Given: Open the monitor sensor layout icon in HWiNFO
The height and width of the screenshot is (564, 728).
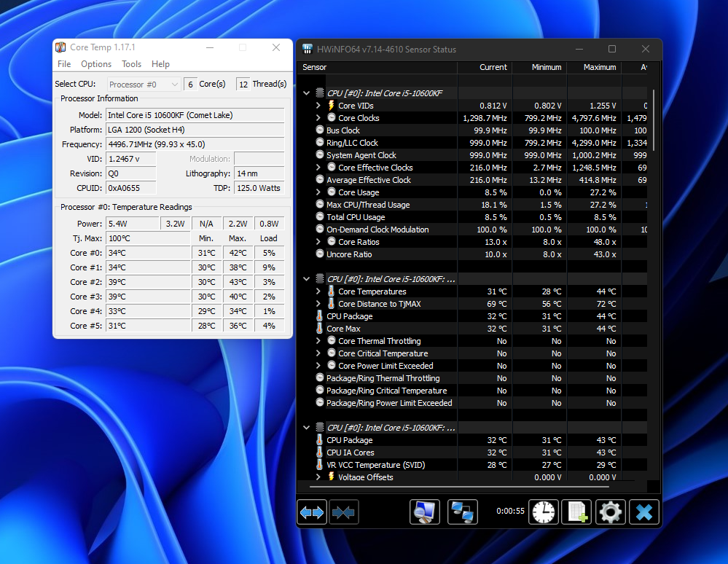Looking at the screenshot, I should 424,512.
